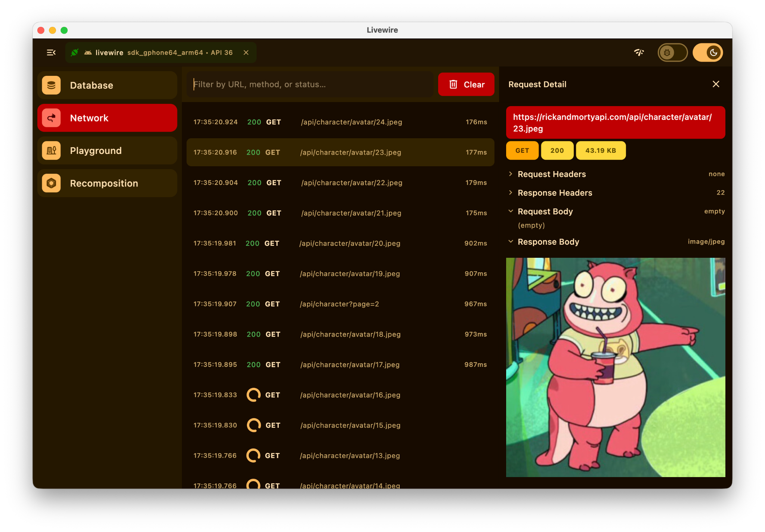
Task: Click the 987ms duration value
Action: tap(476, 365)
